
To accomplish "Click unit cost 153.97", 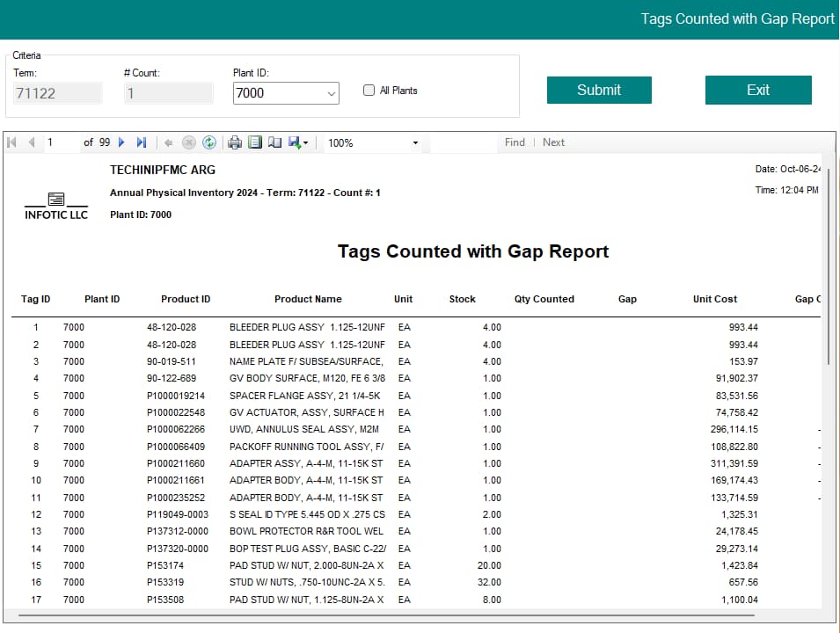I will pos(743,361).
